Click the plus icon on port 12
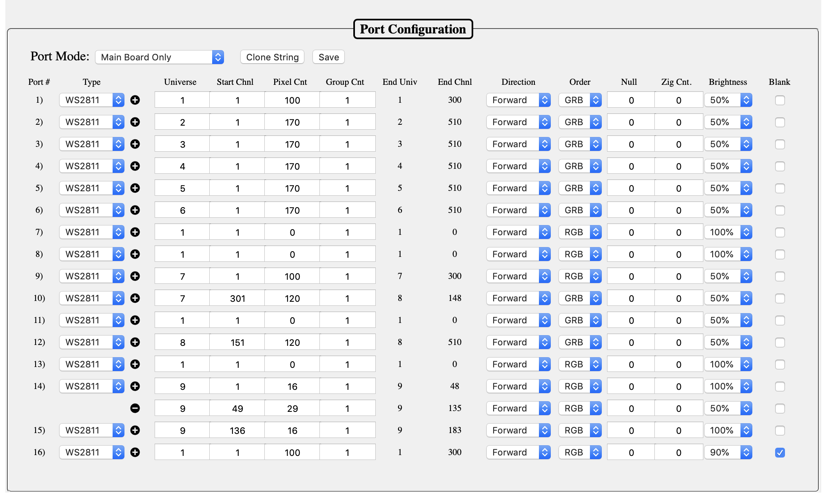 click(135, 342)
